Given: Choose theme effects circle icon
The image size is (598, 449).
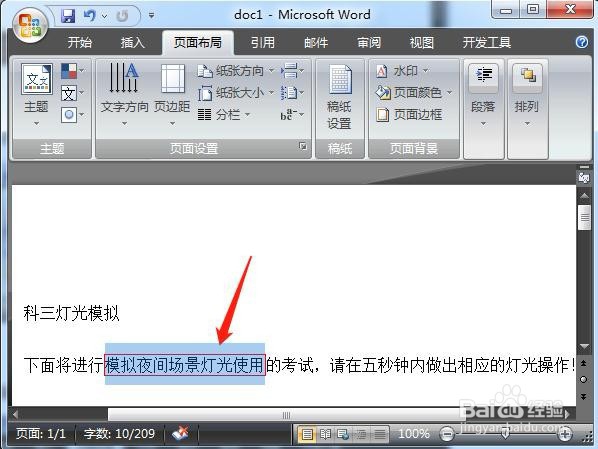Looking at the screenshot, I should point(72,114).
